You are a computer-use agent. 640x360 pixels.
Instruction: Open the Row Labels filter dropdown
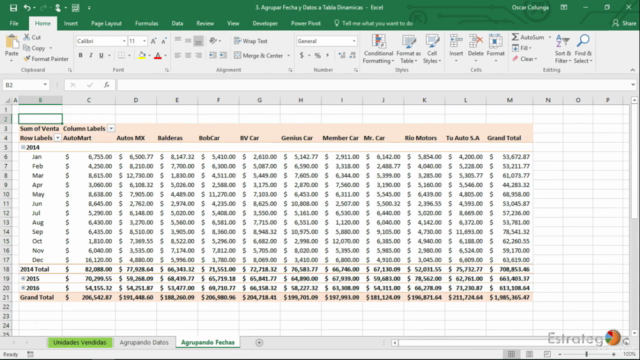pyautogui.click(x=58, y=138)
